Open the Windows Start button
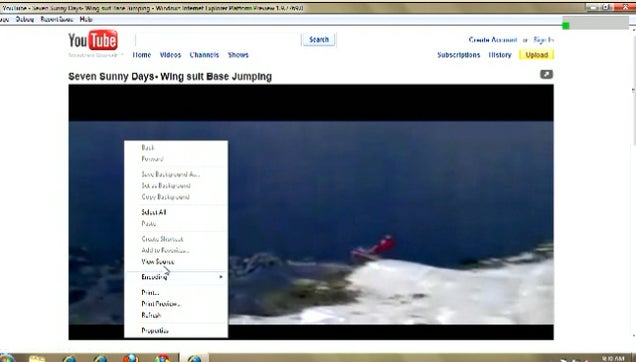The image size is (636, 362). pyautogui.click(x=7, y=358)
